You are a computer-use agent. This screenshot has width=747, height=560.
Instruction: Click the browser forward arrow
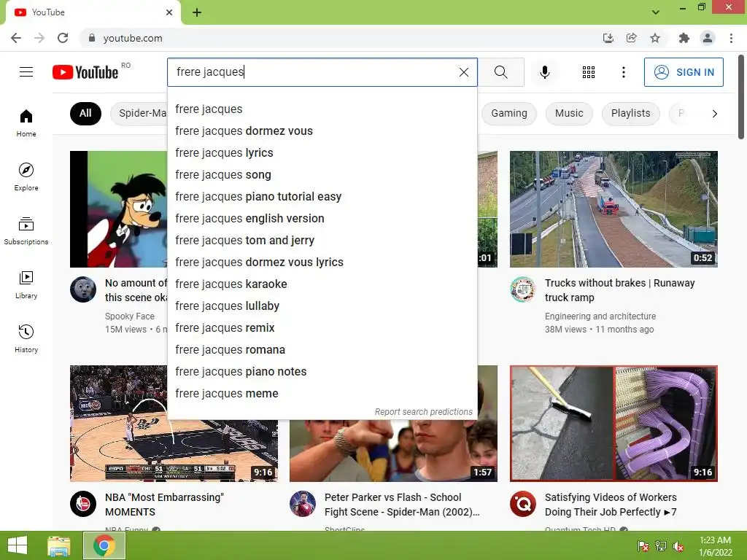tap(39, 38)
